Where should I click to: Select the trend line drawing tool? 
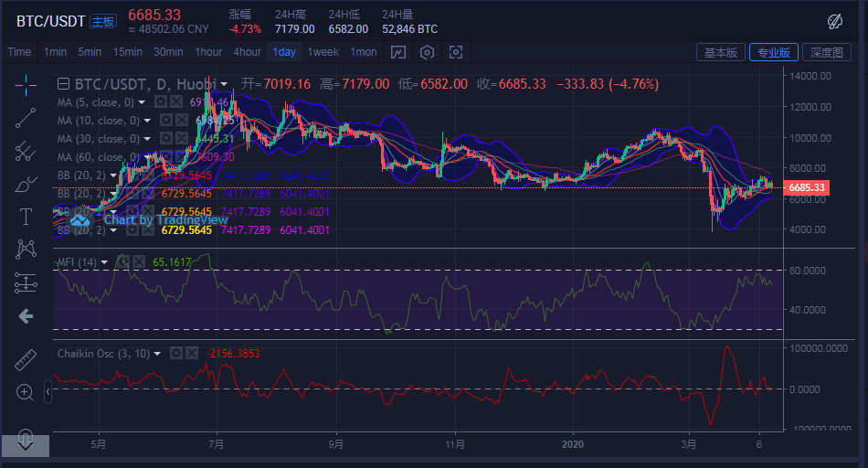[26, 118]
